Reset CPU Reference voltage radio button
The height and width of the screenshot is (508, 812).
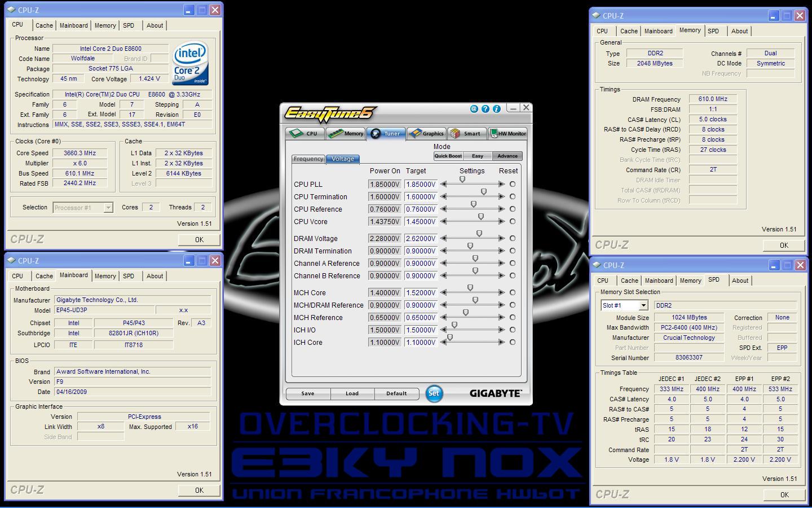pos(513,209)
